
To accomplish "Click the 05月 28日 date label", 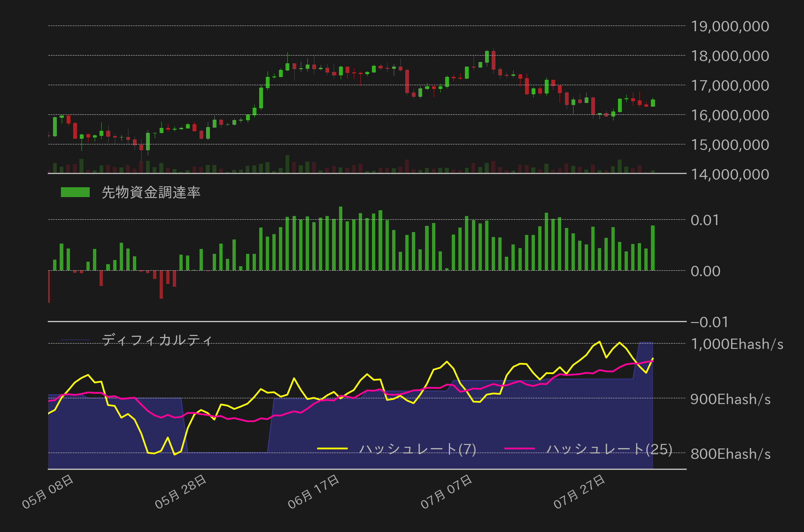I will click(181, 491).
